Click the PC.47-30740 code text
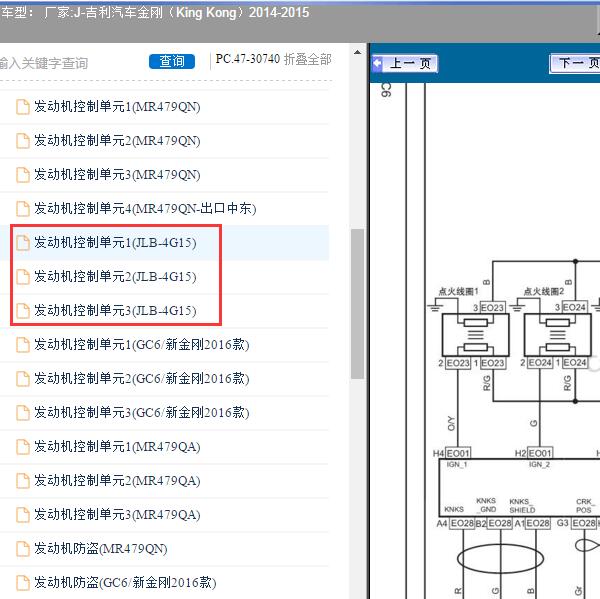600x599 pixels. click(248, 59)
